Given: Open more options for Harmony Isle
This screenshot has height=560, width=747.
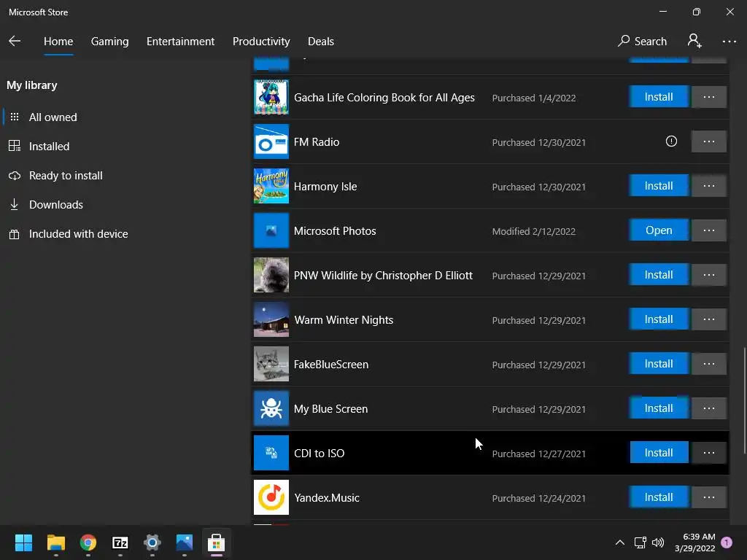Looking at the screenshot, I should [x=709, y=186].
